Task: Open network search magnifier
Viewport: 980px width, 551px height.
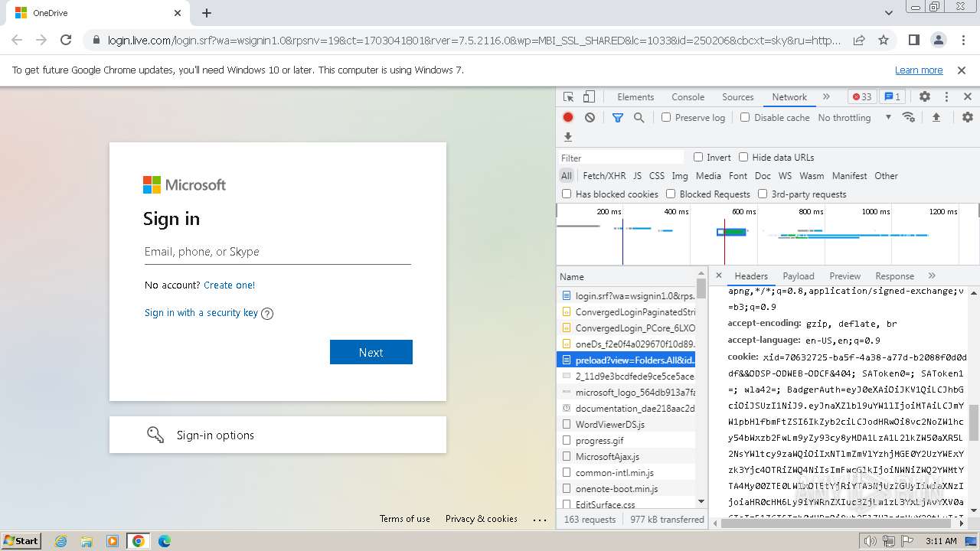Action: click(639, 117)
